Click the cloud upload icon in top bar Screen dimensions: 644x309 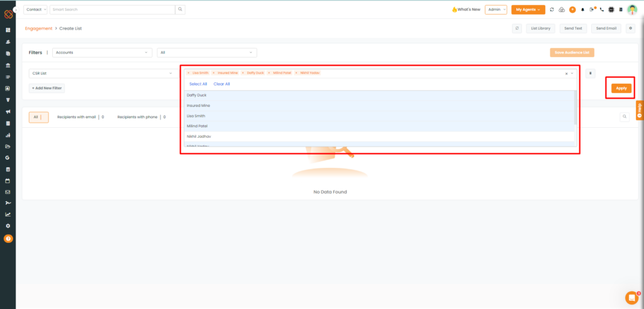point(562,9)
